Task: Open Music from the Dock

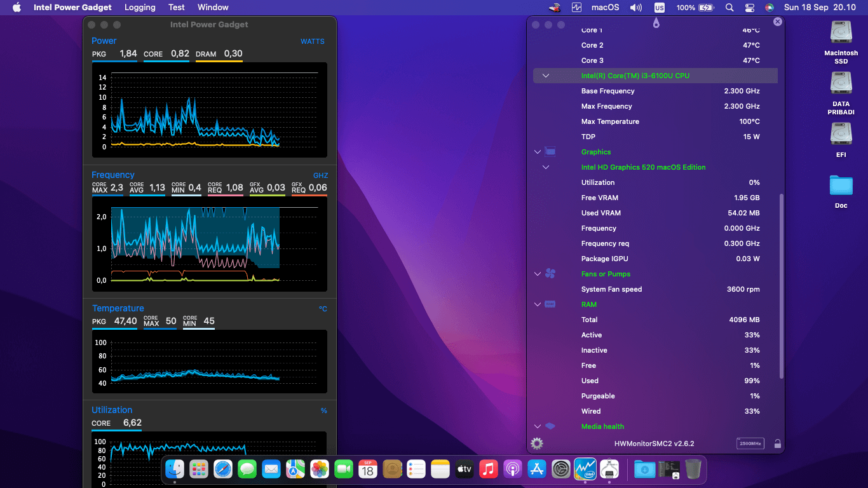Action: pyautogui.click(x=489, y=470)
